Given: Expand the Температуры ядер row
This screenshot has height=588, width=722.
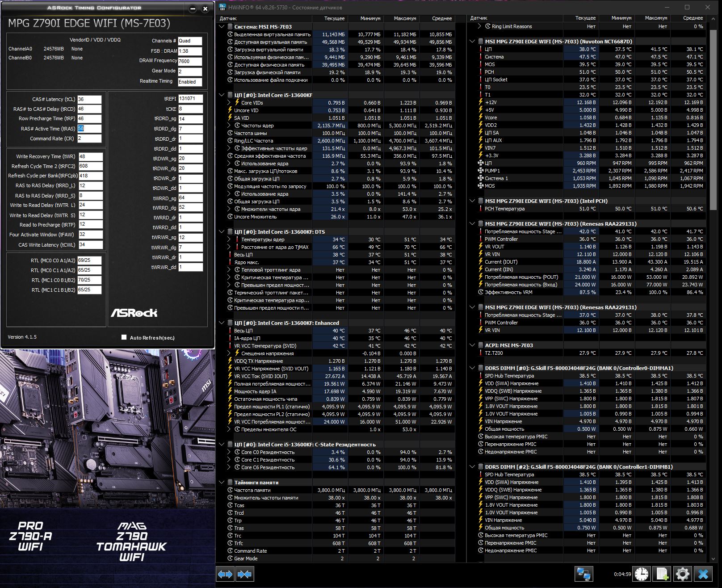Looking at the screenshot, I should tap(229, 239).
